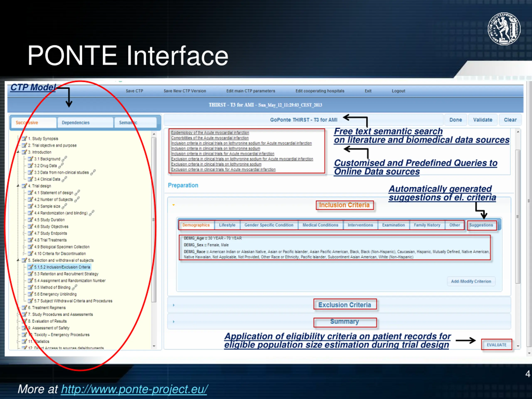Click the Validate button
The width and height of the screenshot is (532, 399).
[483, 120]
